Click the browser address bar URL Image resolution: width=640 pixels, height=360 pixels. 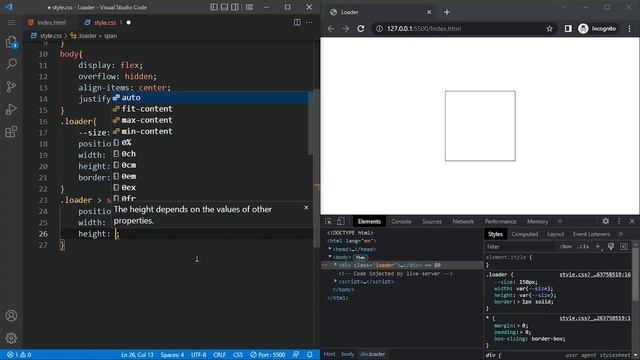pyautogui.click(x=424, y=29)
